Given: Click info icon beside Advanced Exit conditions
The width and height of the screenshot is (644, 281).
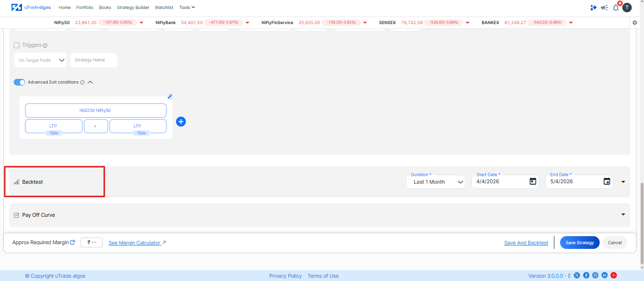Looking at the screenshot, I should [x=82, y=82].
